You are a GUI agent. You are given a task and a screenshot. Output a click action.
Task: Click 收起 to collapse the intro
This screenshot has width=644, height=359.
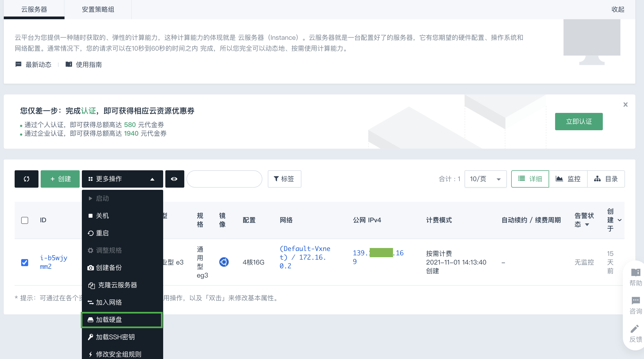(x=618, y=9)
